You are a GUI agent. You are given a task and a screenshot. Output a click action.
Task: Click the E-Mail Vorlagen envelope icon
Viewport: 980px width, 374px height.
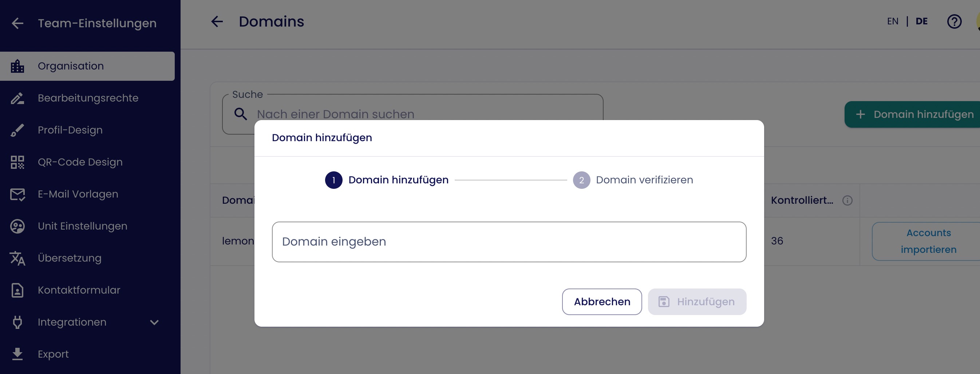(x=17, y=194)
